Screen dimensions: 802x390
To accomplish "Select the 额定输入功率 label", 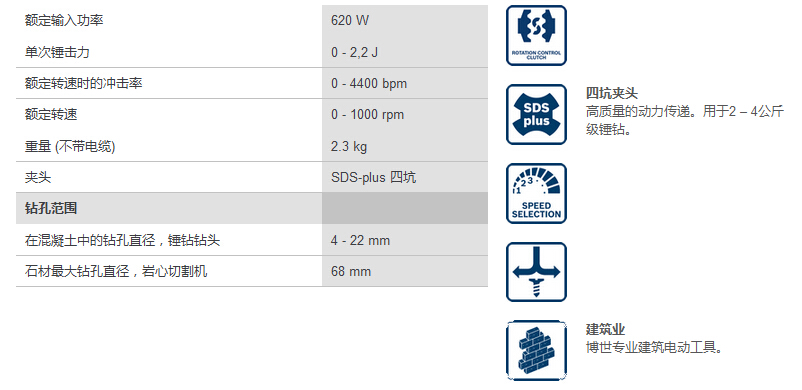I will click(x=64, y=20).
